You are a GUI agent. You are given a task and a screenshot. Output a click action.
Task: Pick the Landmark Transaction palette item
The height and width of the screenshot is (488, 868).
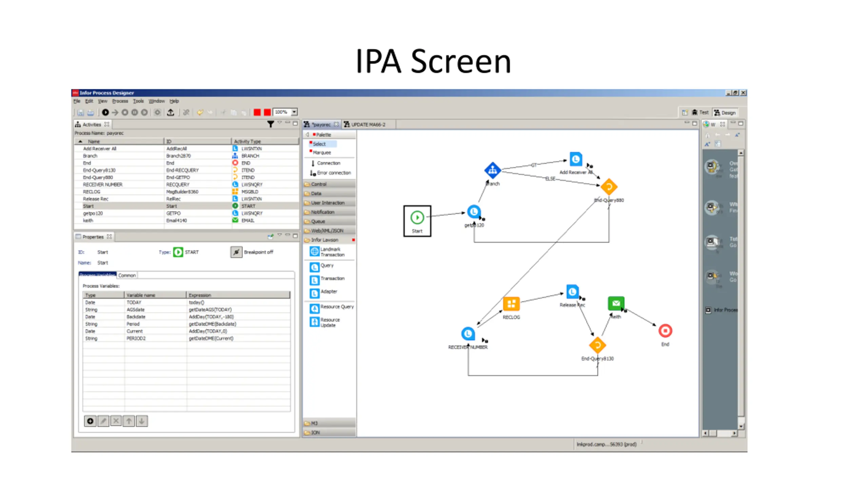328,252
